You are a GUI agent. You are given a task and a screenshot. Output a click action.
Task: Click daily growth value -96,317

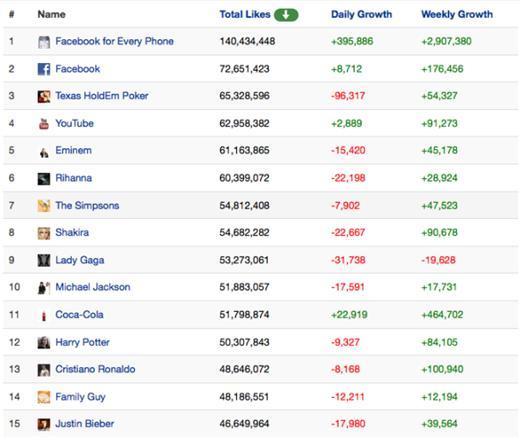point(348,96)
